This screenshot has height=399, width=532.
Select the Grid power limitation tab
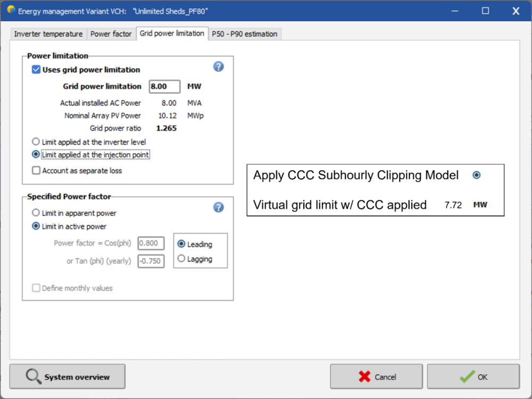tap(172, 34)
